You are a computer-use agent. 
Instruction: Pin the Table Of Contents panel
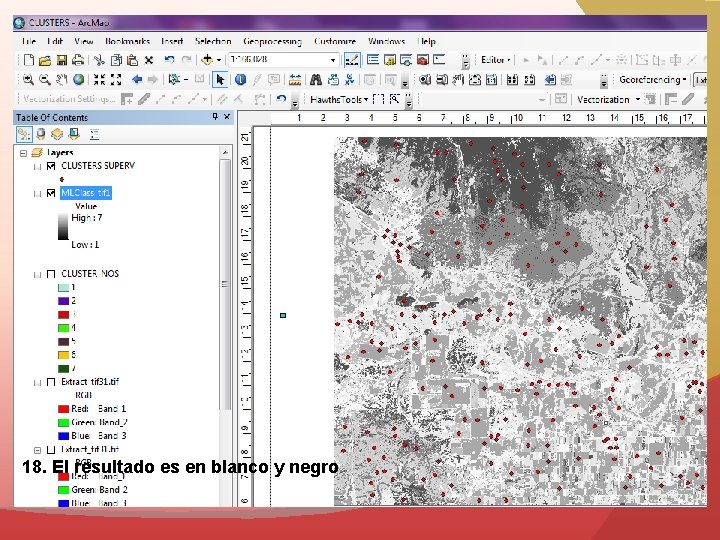(x=215, y=117)
